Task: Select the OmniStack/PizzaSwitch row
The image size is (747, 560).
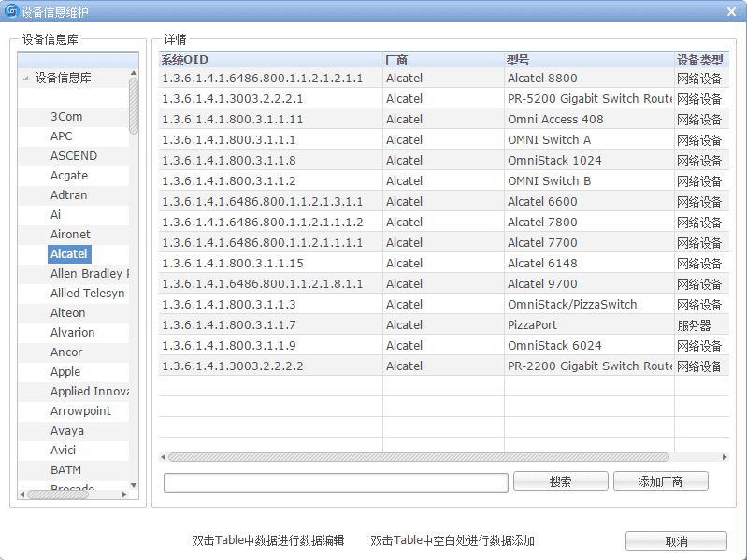Action: pyautogui.click(x=444, y=304)
